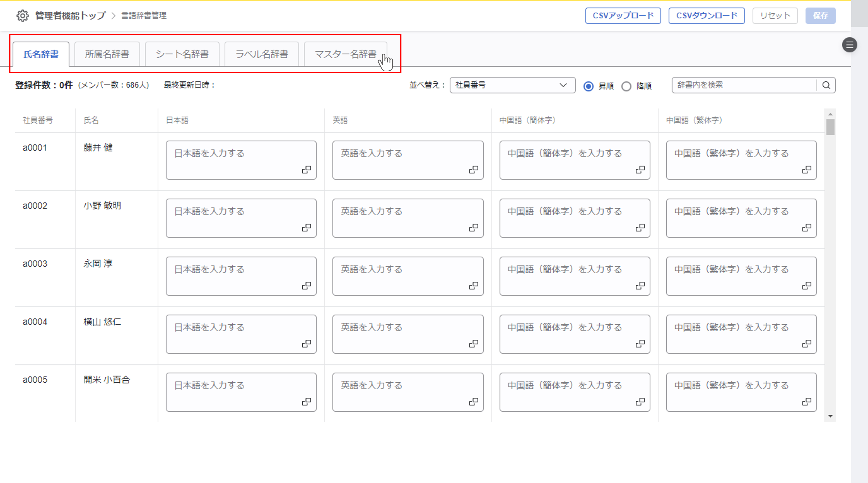
Task: Select 昇順 ascending radio button
Action: (x=588, y=86)
